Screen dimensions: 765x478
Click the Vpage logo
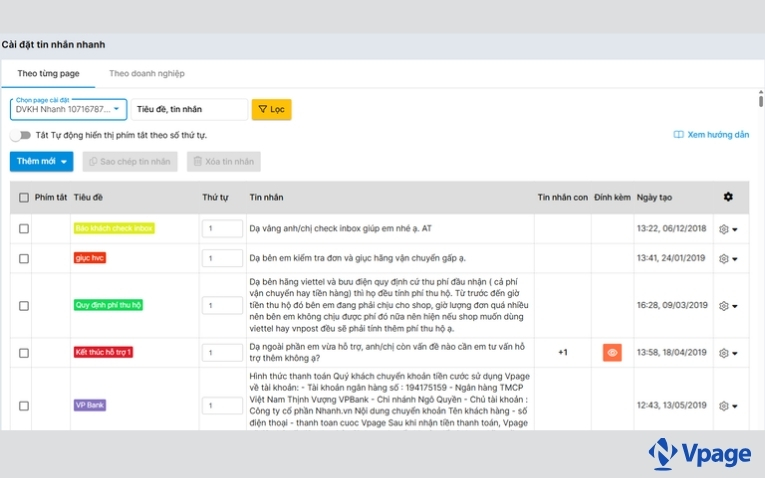[699, 454]
